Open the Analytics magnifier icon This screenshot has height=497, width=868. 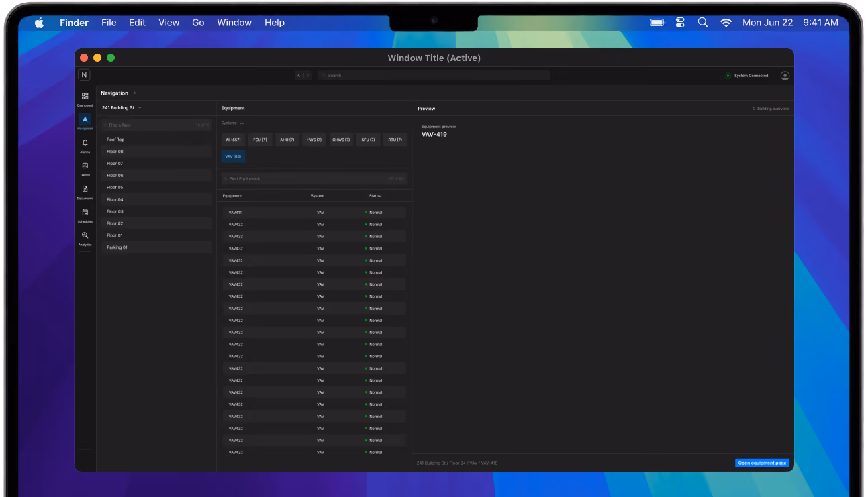[85, 235]
